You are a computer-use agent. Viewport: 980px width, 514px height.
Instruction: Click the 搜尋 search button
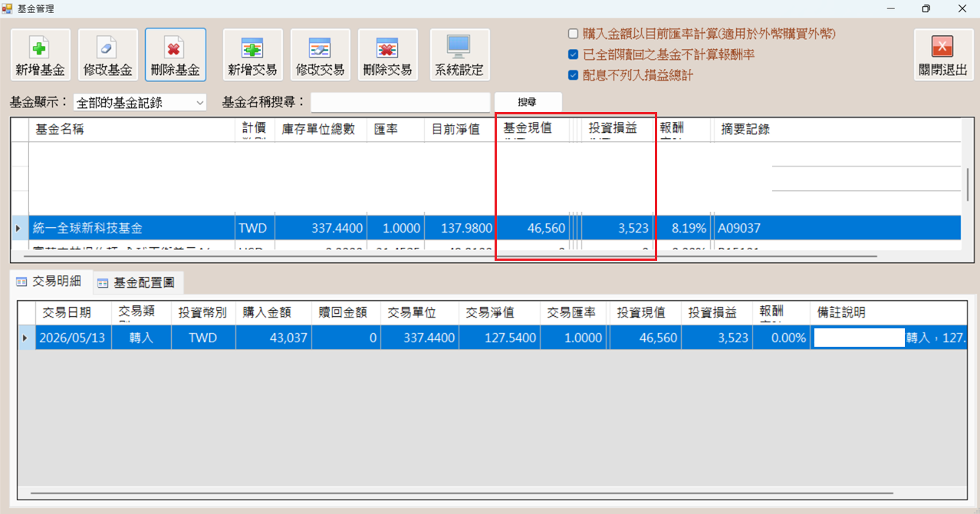(x=528, y=102)
